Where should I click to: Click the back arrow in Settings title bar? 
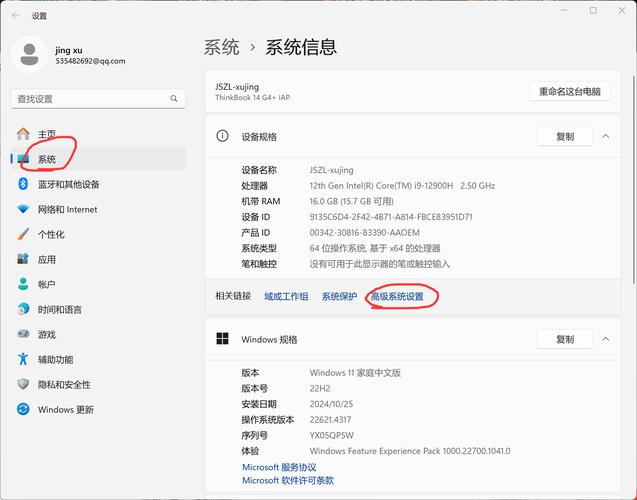click(16, 15)
